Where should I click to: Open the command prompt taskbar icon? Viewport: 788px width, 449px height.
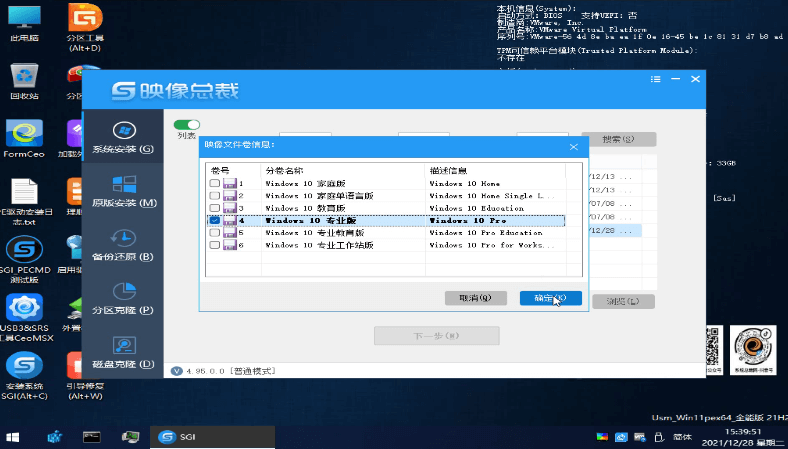pos(92,437)
